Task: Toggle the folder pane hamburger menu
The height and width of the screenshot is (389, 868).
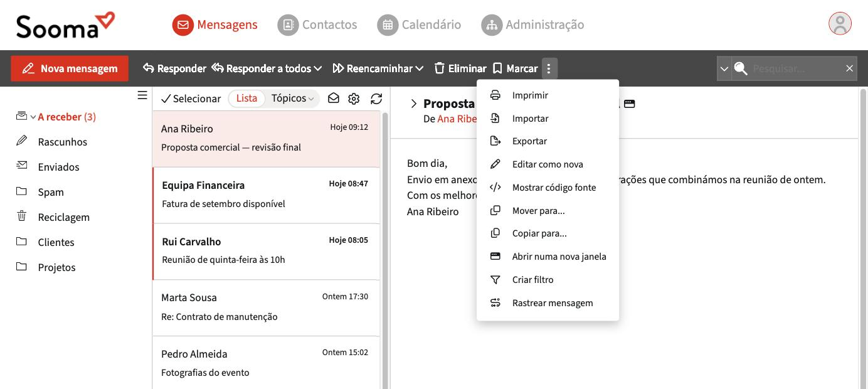Action: [142, 95]
